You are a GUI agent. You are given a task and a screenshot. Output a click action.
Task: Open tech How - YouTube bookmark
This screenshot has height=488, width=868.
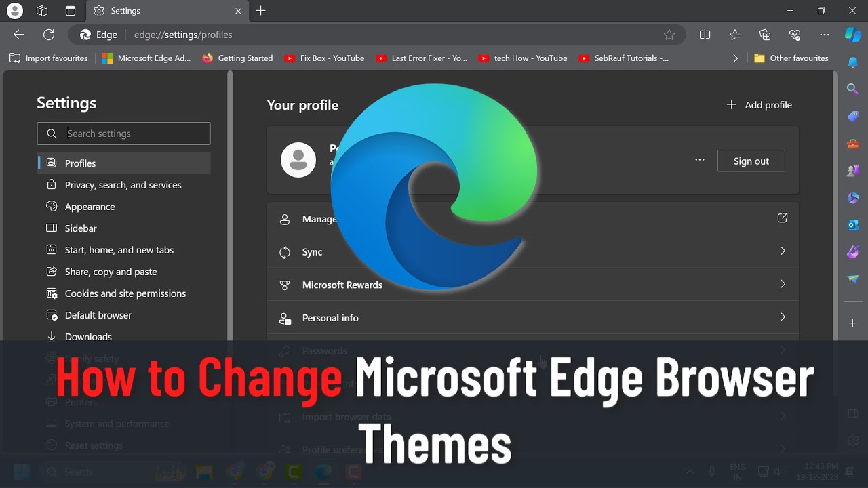[x=523, y=58]
